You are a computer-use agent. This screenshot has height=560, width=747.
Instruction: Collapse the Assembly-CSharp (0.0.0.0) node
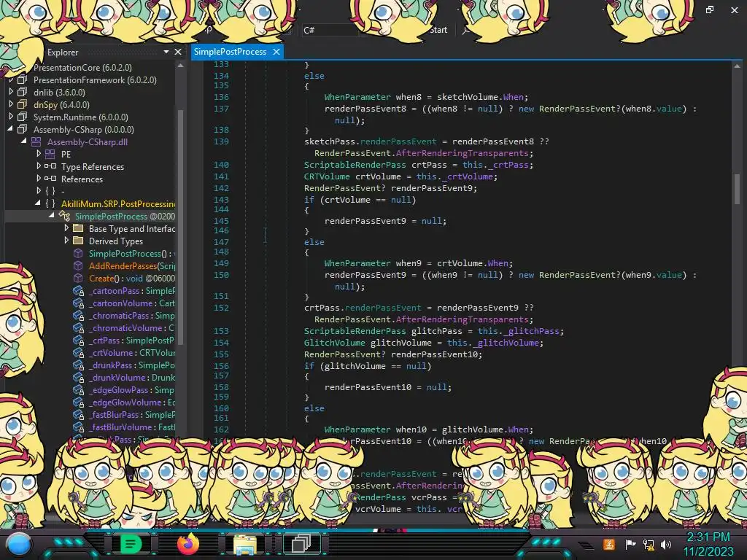coord(10,128)
